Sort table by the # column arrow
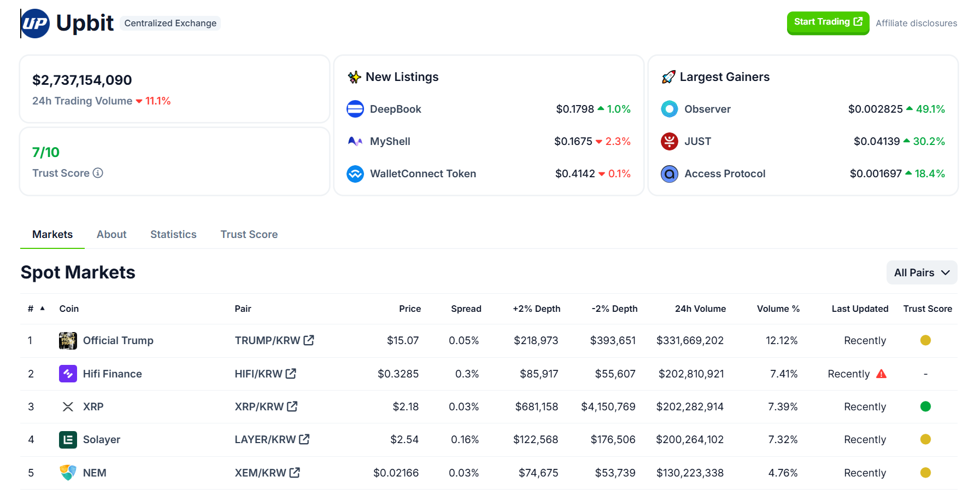 42,309
